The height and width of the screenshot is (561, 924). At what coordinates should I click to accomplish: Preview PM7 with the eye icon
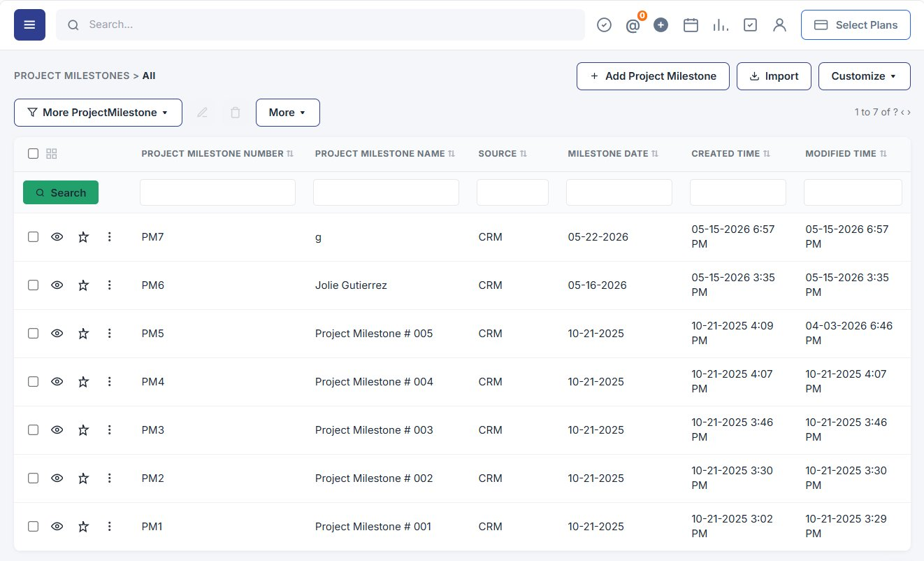(x=57, y=237)
